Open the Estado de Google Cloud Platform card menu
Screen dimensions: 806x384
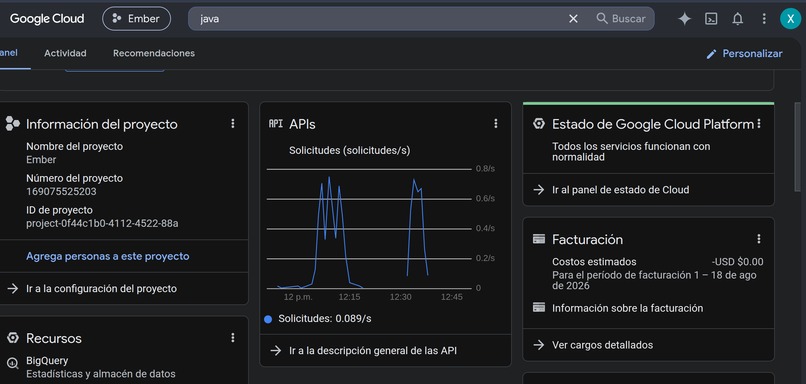(x=759, y=124)
